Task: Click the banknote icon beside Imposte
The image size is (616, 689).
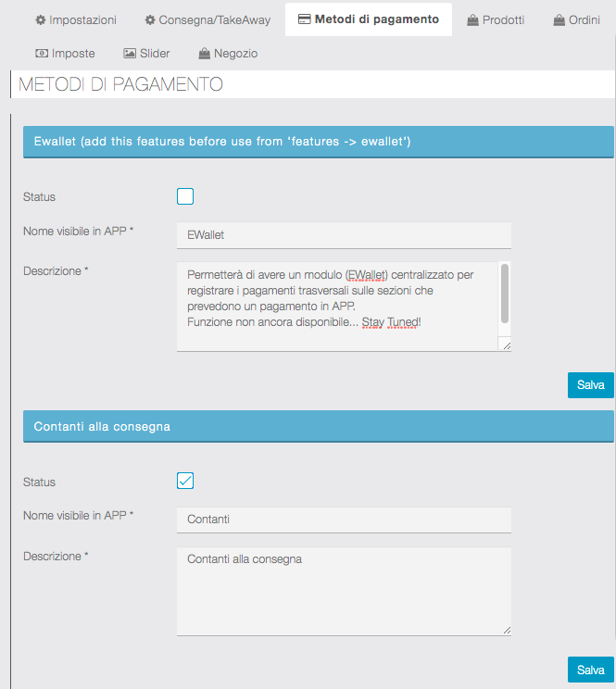Action: pos(41,54)
